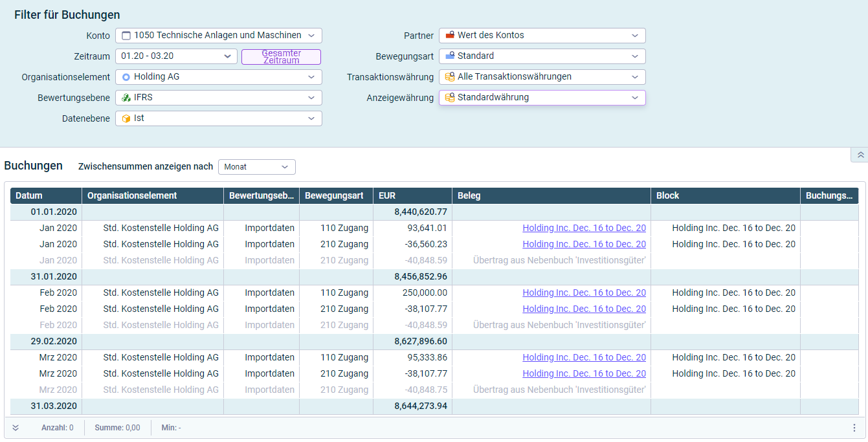Open Beleg link for Feb 2020 -38,107.77
The image size is (868, 442).
[584, 309]
